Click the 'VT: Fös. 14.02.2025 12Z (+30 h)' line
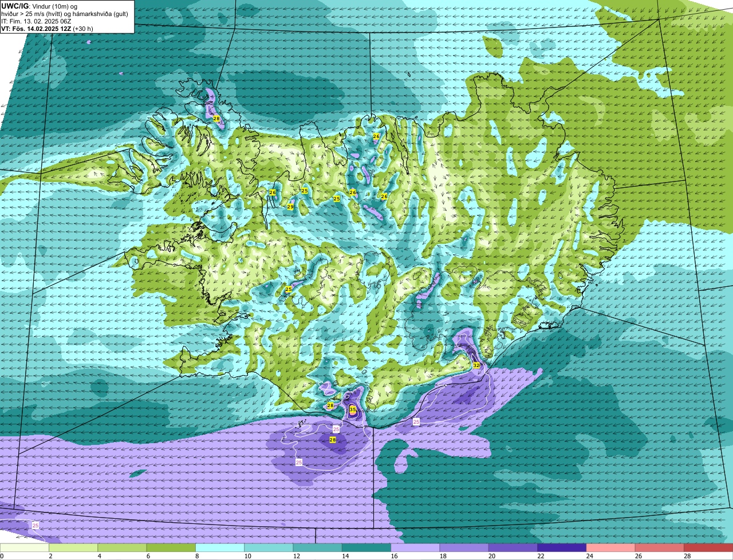The width and height of the screenshot is (733, 560). point(47,29)
